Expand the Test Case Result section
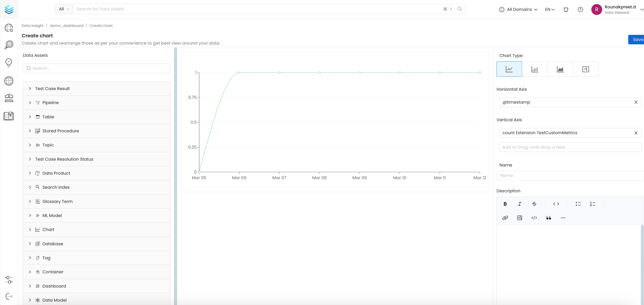The height and width of the screenshot is (305, 644). click(x=30, y=88)
